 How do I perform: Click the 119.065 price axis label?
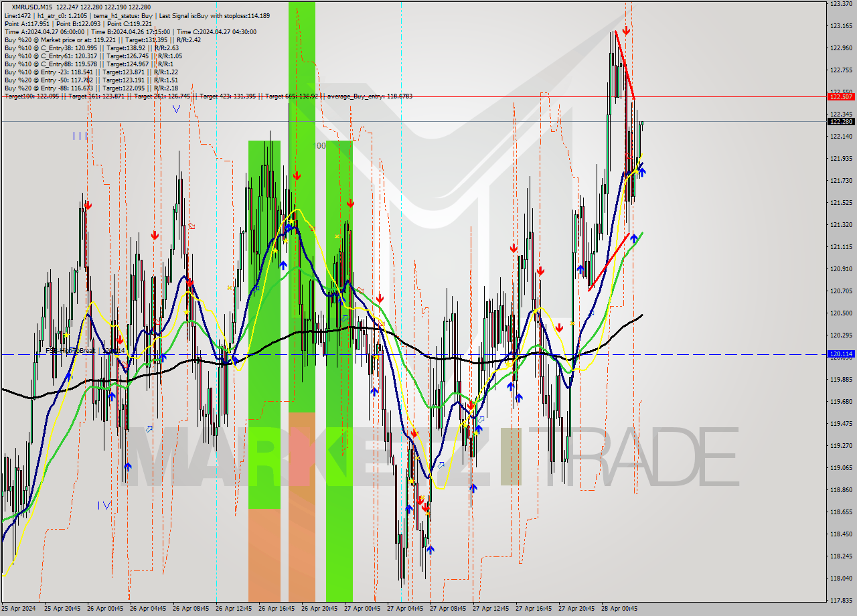[x=841, y=467]
